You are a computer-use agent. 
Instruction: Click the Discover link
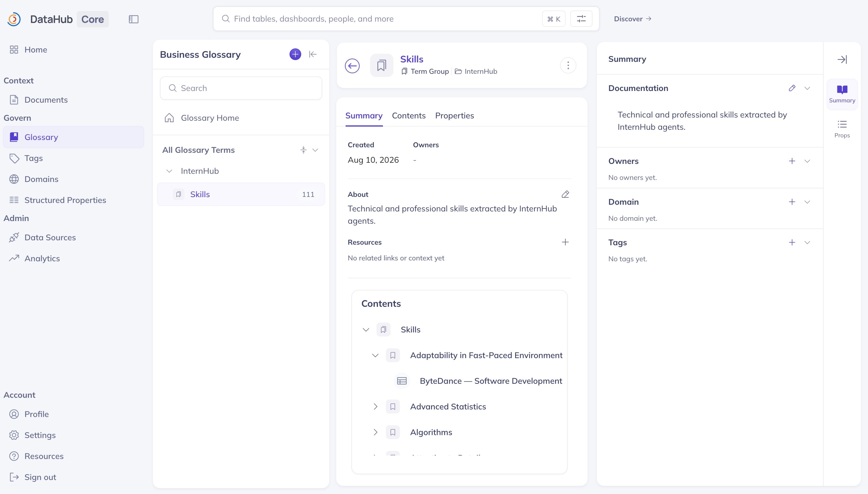tap(632, 19)
